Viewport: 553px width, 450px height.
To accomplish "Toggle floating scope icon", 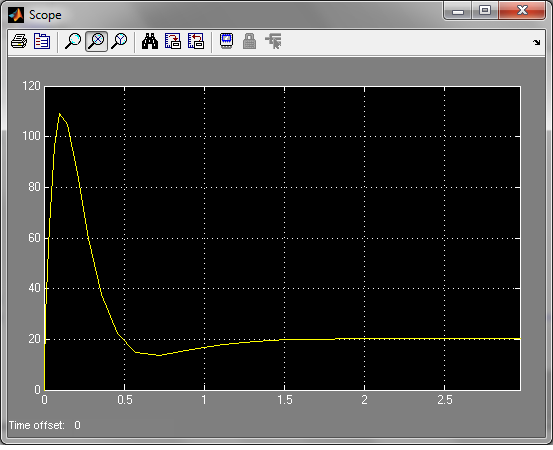I will tap(226, 41).
